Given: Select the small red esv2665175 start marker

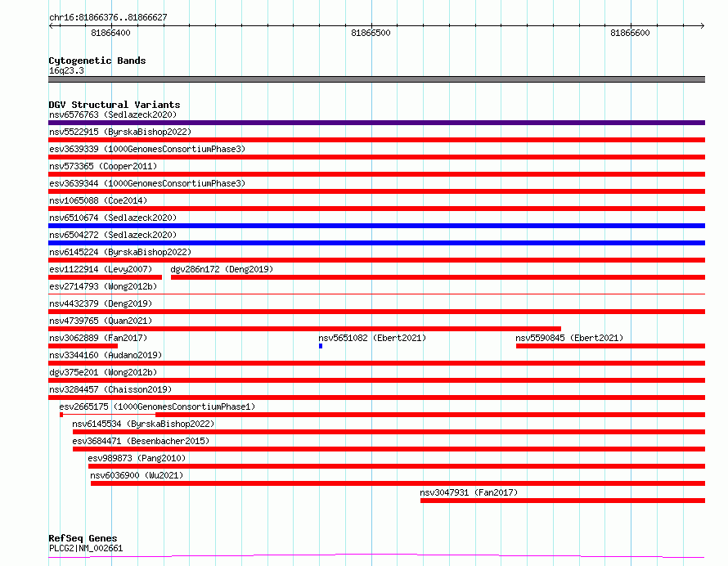Looking at the screenshot, I should coord(61,416).
